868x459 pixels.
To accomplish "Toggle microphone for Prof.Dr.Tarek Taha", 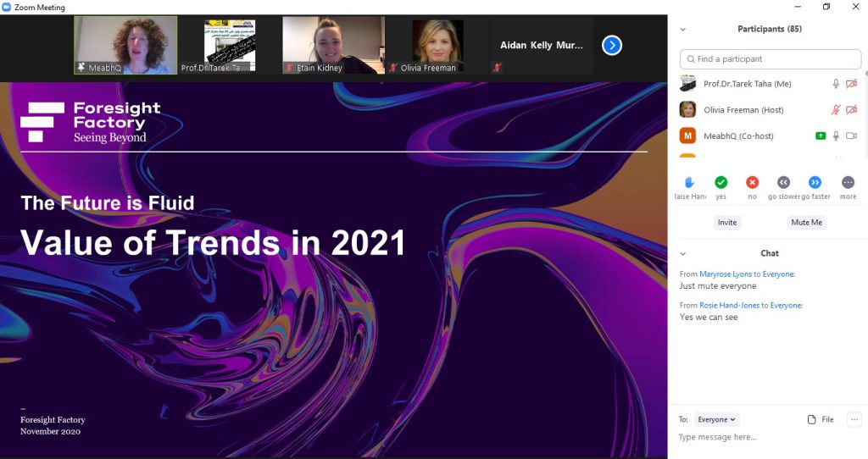I will coord(836,84).
